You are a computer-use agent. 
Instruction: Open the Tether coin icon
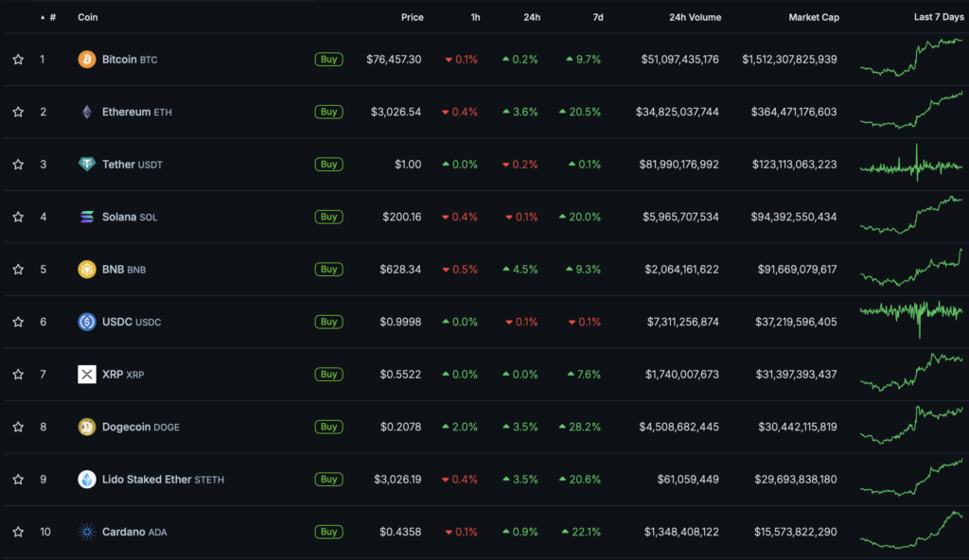click(87, 165)
